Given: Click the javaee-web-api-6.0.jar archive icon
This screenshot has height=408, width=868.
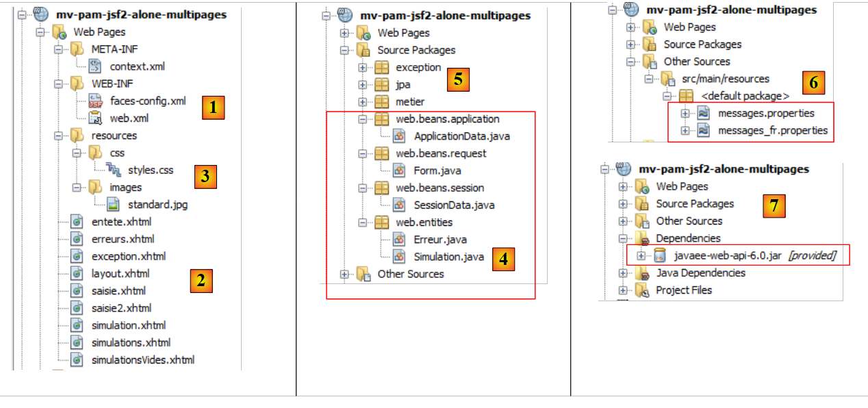Looking at the screenshot, I should tap(660, 255).
